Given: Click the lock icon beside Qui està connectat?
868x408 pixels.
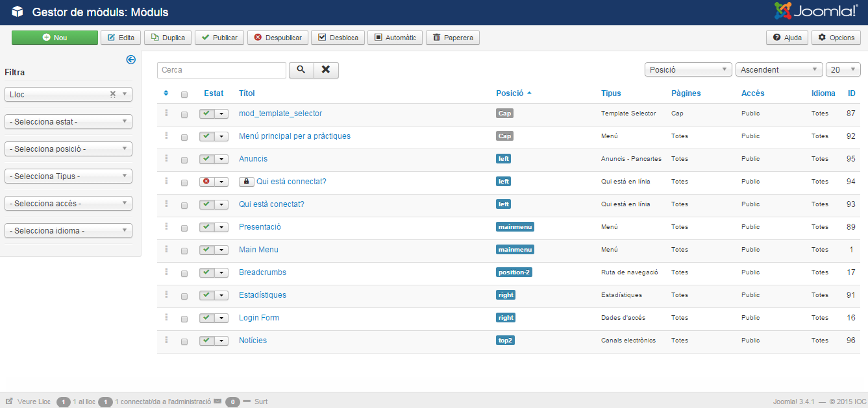Looking at the screenshot, I should [246, 182].
